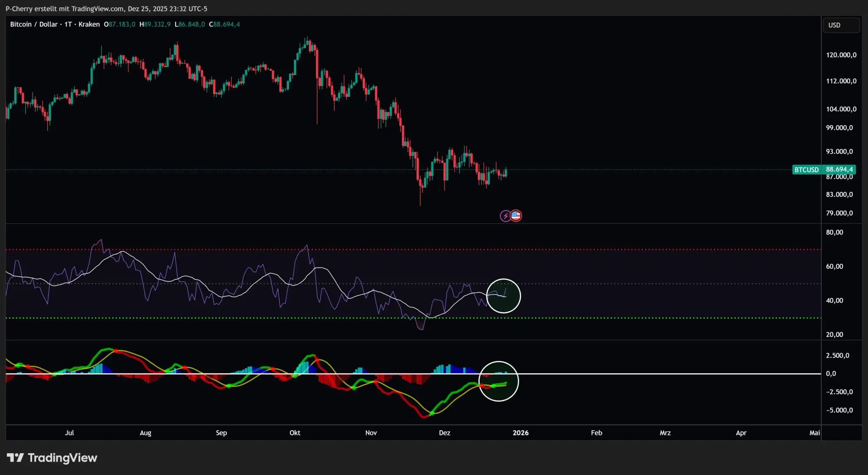Click the circled MACD crossover highlight
The height and width of the screenshot is (475, 868).
[499, 381]
